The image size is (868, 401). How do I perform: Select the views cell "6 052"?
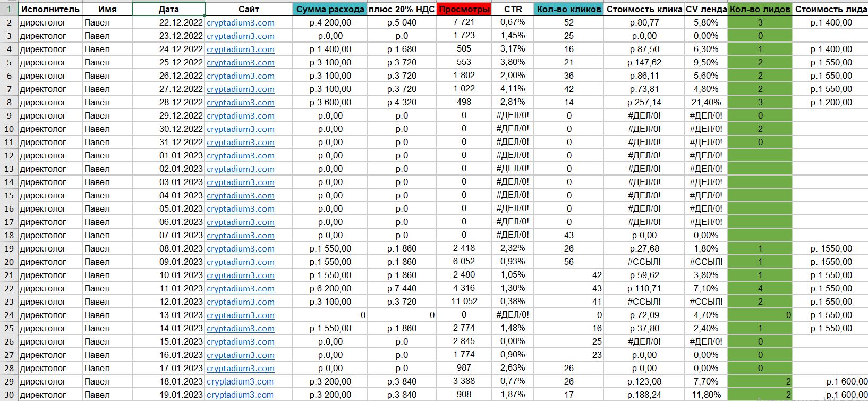(x=464, y=262)
